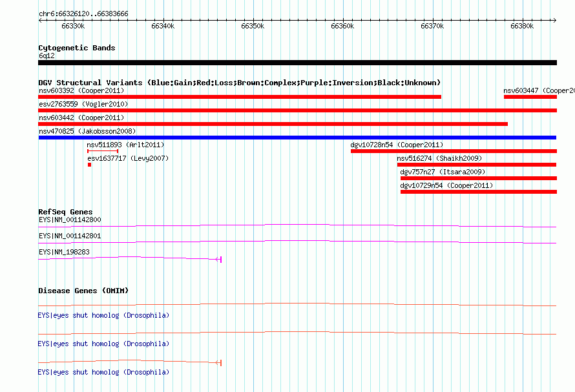Open the third EYS eyes shut homolog link
This screenshot has width=575, height=392.
[103, 372]
